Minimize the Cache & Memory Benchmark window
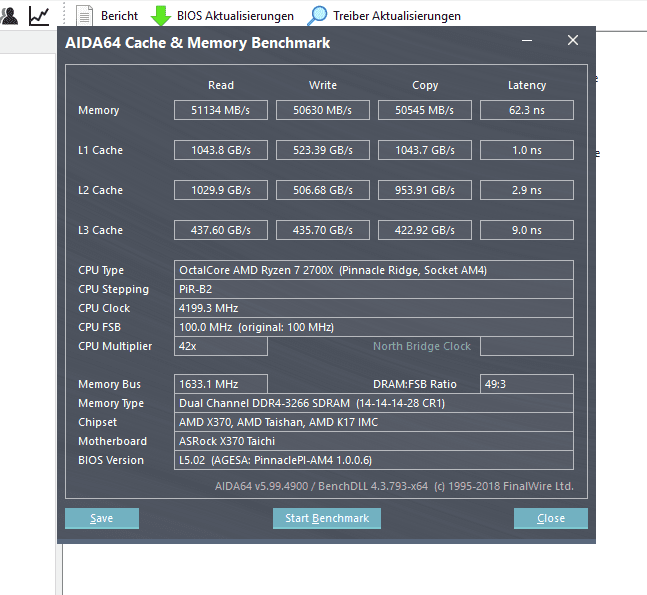Image resolution: width=647 pixels, height=595 pixels. pyautogui.click(x=527, y=40)
